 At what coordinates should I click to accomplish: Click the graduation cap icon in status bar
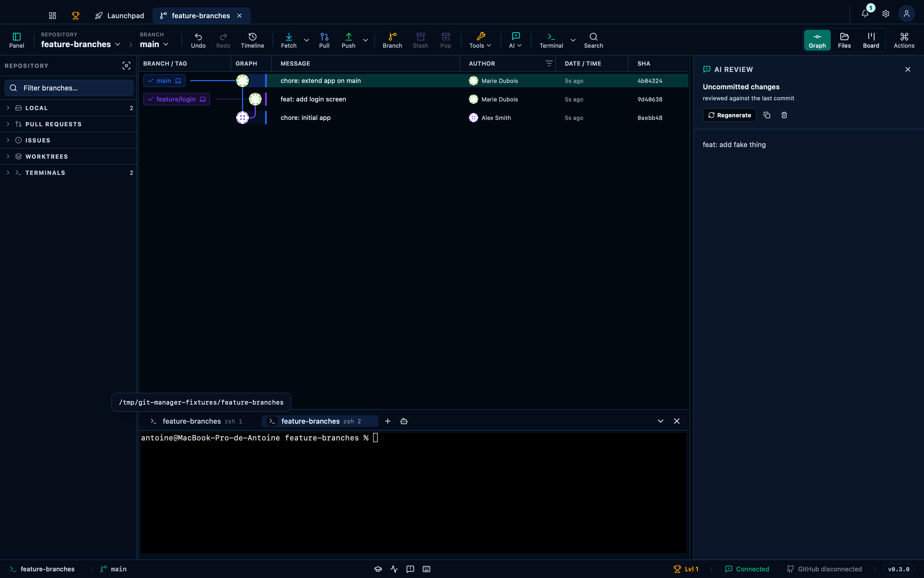[x=378, y=569]
